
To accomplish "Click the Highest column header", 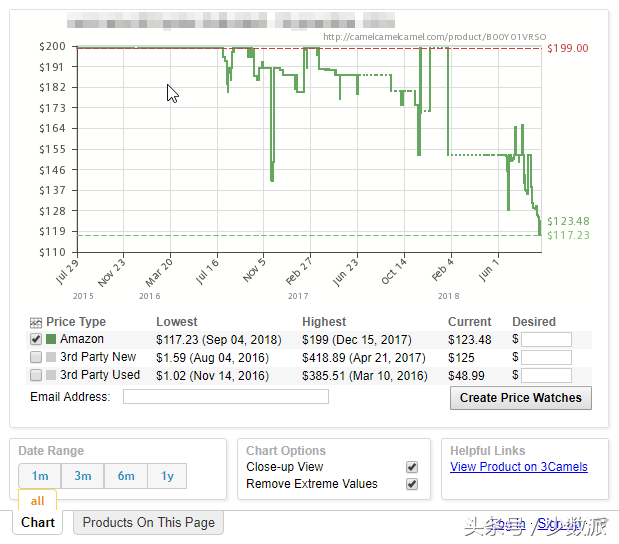I will tap(324, 322).
